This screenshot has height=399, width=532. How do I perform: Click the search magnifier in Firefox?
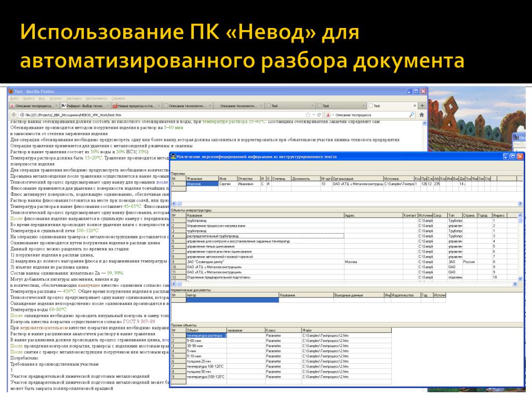coord(411,115)
